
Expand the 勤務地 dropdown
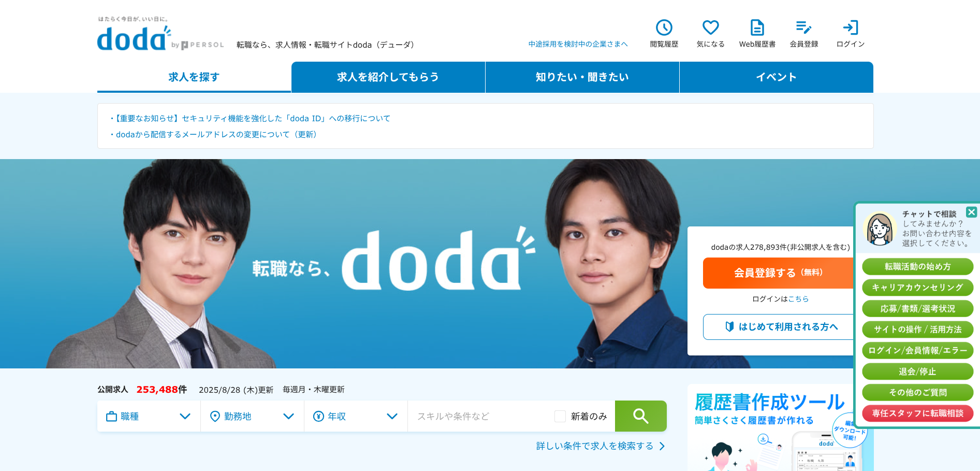(253, 416)
